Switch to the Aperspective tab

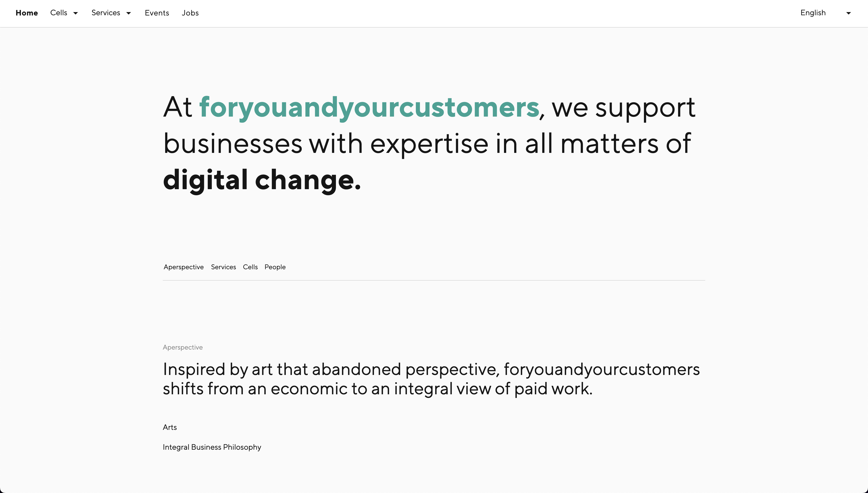[183, 267]
